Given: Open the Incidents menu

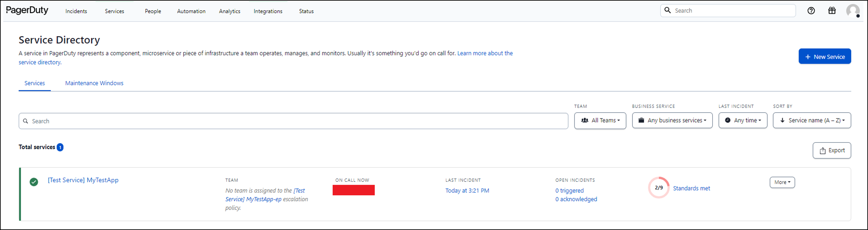Looking at the screenshot, I should click(x=76, y=11).
